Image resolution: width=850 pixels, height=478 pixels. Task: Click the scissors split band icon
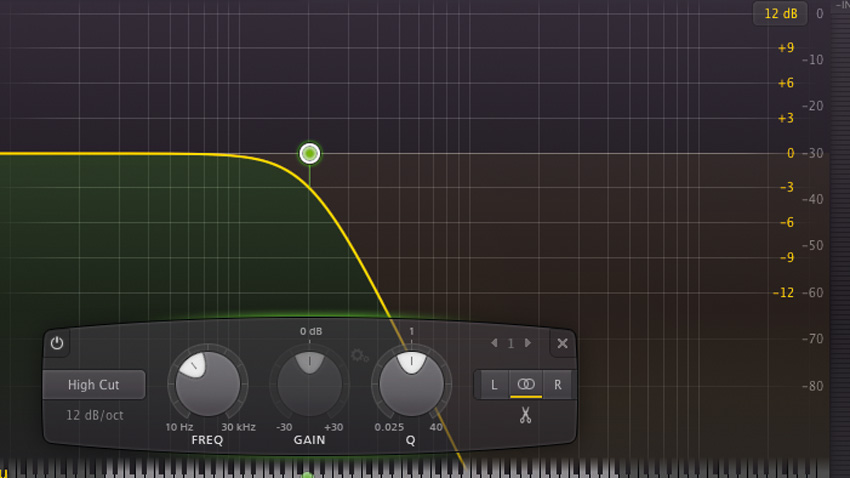pyautogui.click(x=525, y=415)
